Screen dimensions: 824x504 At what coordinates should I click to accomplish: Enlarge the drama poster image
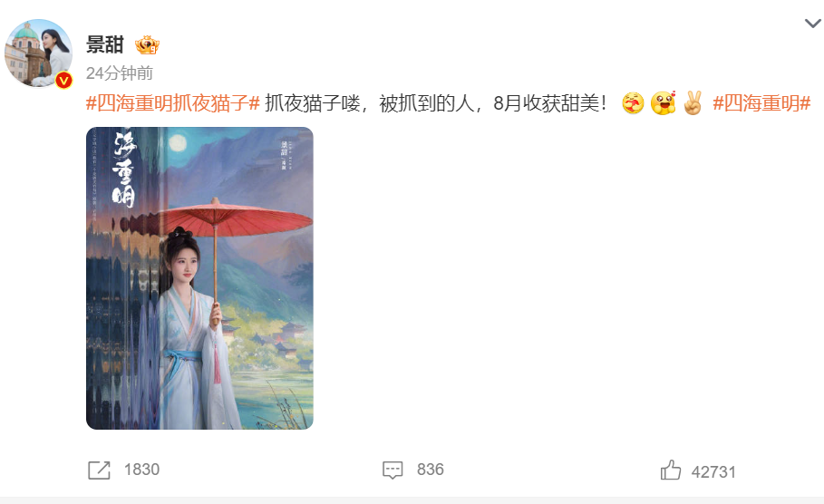point(199,278)
